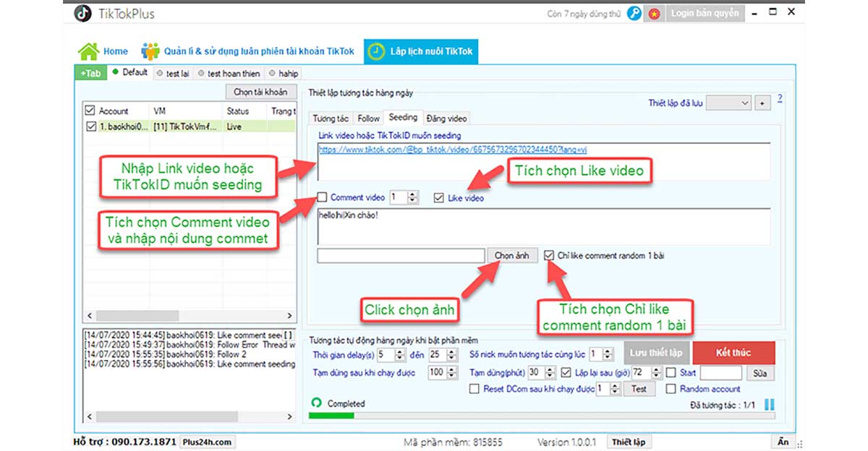Click the red Kết thúc button
Image resolution: width=868 pixels, height=451 pixels.
[x=733, y=353]
